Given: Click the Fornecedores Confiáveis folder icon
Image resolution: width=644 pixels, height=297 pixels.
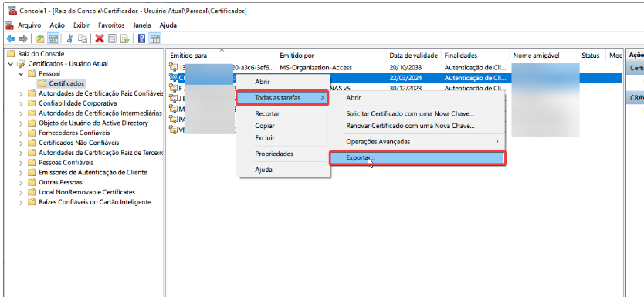Looking at the screenshot, I should (x=32, y=133).
